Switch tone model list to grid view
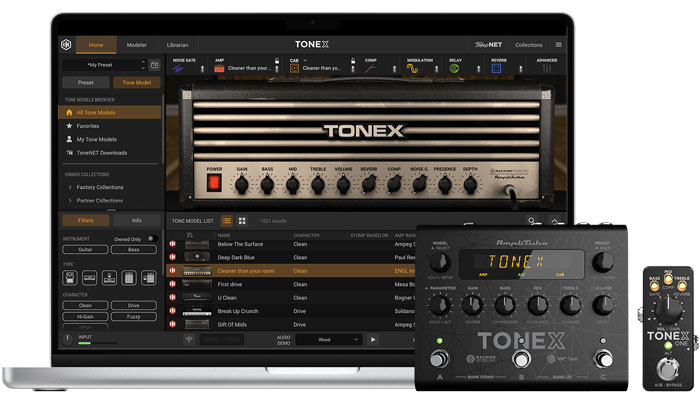This screenshot has width=700, height=403. [242, 221]
